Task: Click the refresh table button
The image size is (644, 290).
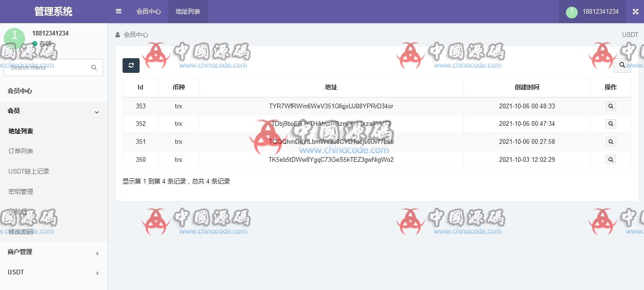Action: [131, 65]
